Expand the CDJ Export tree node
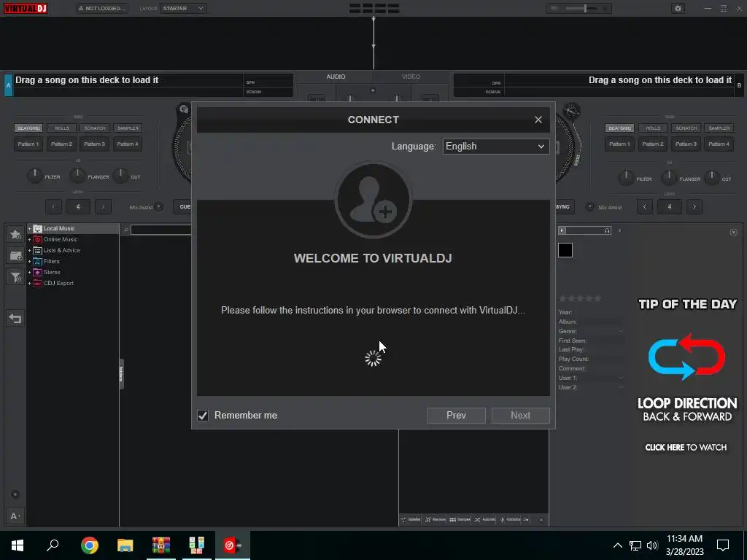The image size is (747, 560). pos(29,284)
